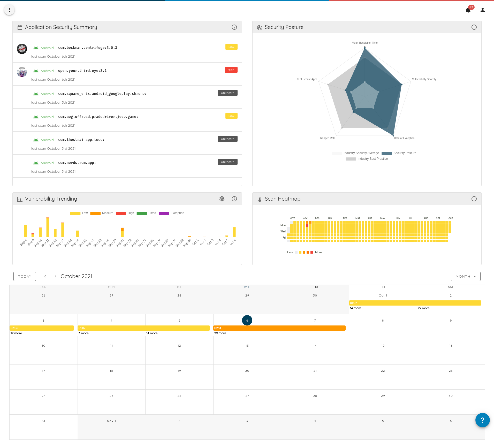Show info for Scan Heatmap panel
Image resolution: width=494 pixels, height=448 pixels.
[474, 199]
